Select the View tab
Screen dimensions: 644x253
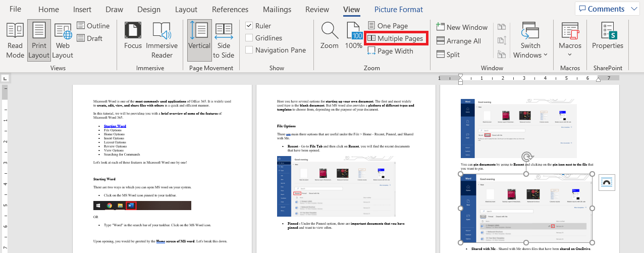point(352,10)
